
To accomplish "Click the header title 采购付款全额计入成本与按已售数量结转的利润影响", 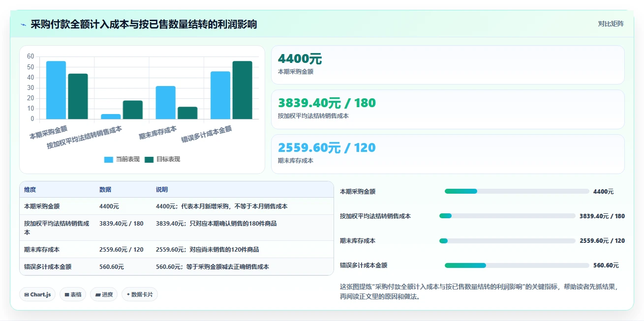I will [144, 25].
